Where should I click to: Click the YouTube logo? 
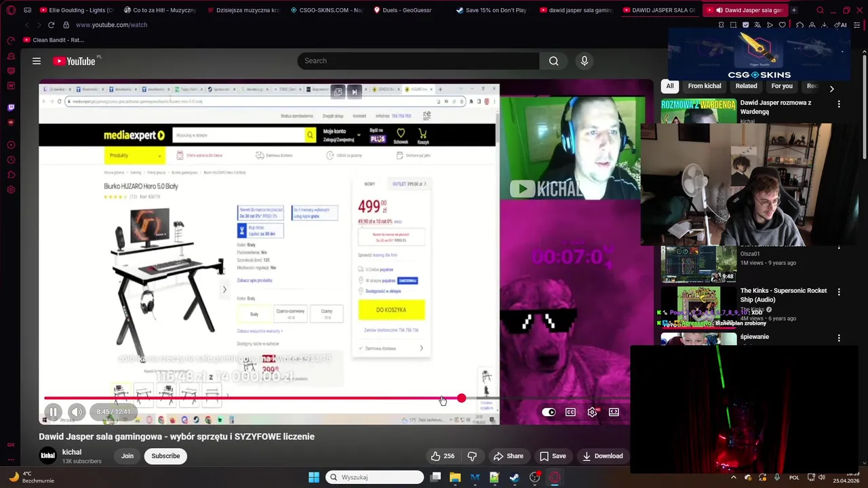tap(74, 61)
